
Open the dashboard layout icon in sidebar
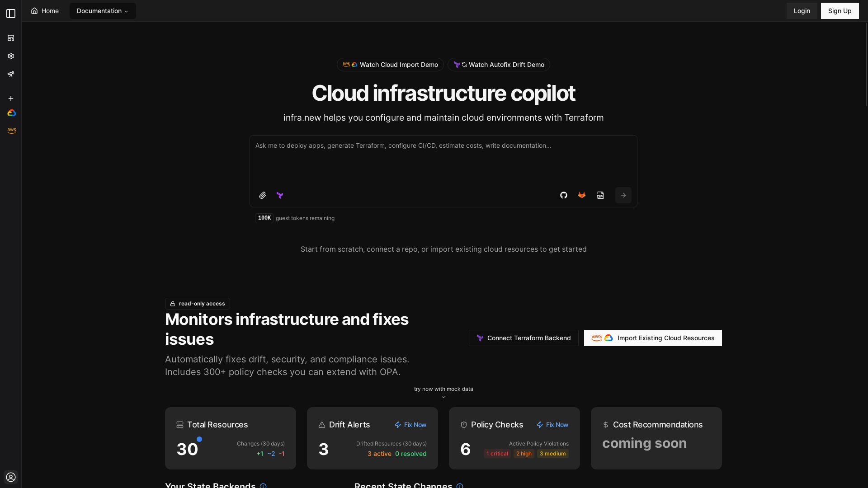11,38
